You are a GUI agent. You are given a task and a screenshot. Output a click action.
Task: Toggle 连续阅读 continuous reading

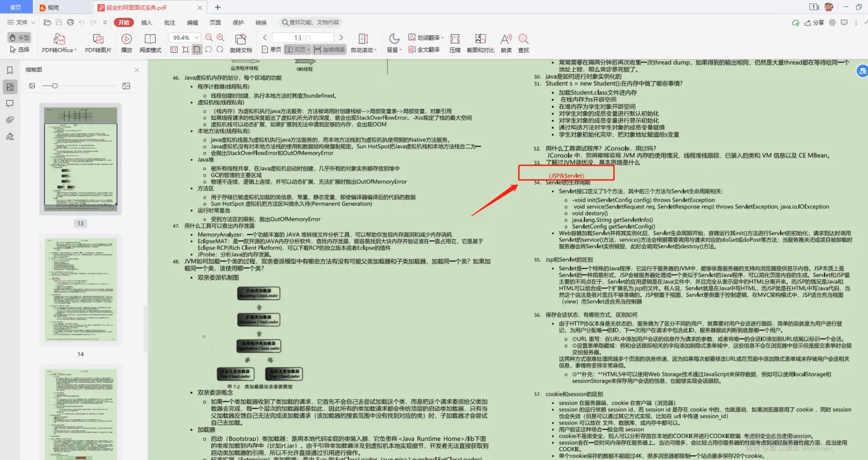pos(330,50)
